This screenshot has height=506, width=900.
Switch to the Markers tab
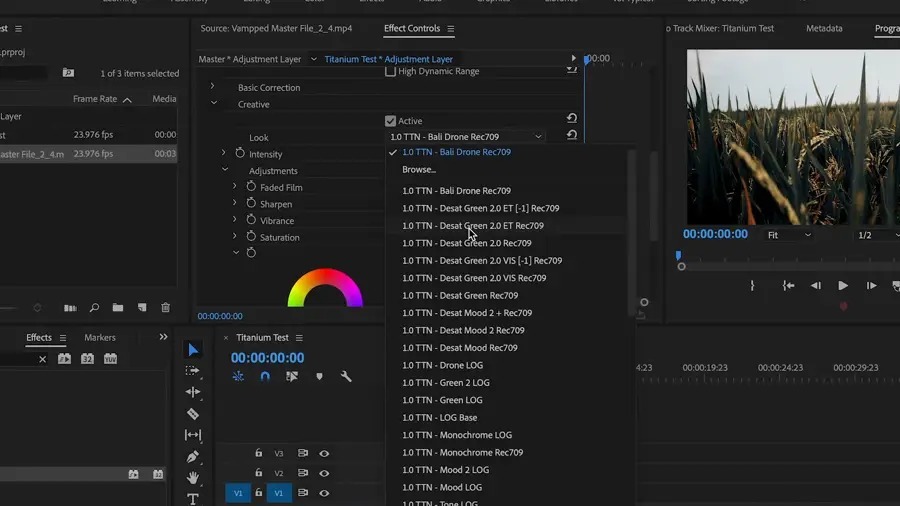pyautogui.click(x=100, y=338)
